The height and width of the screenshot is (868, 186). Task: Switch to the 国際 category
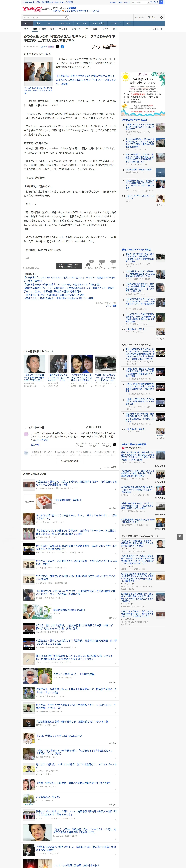click(44, 29)
